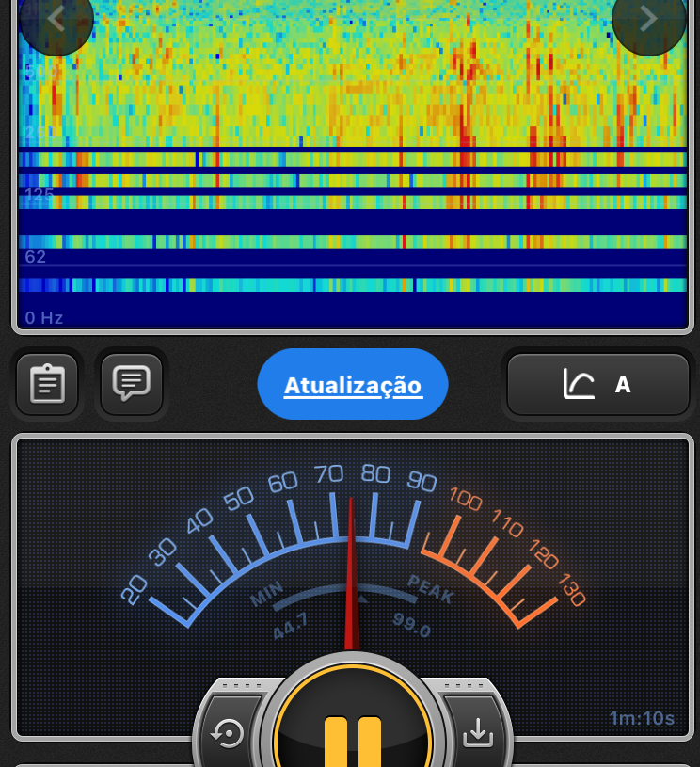This screenshot has width=700, height=767.
Task: Save the recording with download icon
Action: point(478,731)
